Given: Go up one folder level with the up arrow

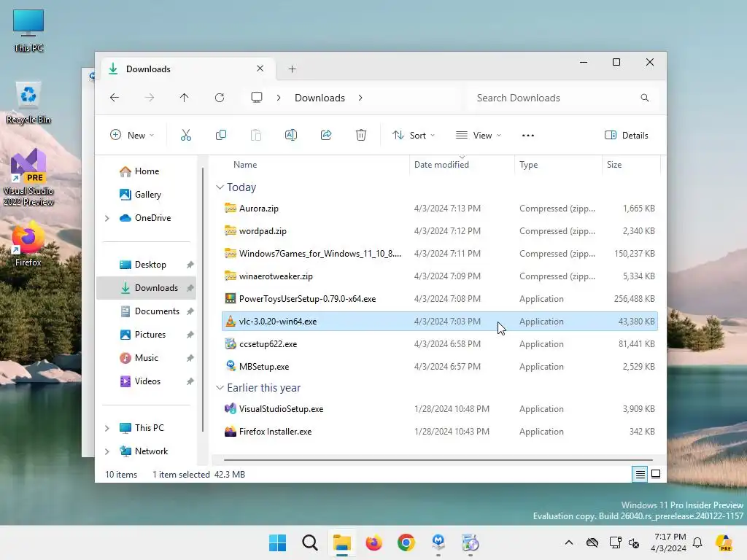Looking at the screenshot, I should click(185, 98).
